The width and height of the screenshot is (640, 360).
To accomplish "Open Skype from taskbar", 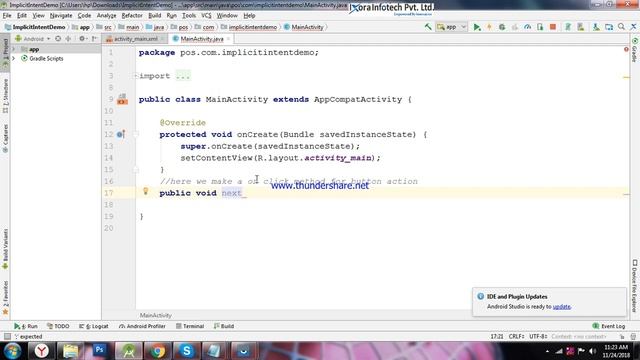I will coord(186,350).
